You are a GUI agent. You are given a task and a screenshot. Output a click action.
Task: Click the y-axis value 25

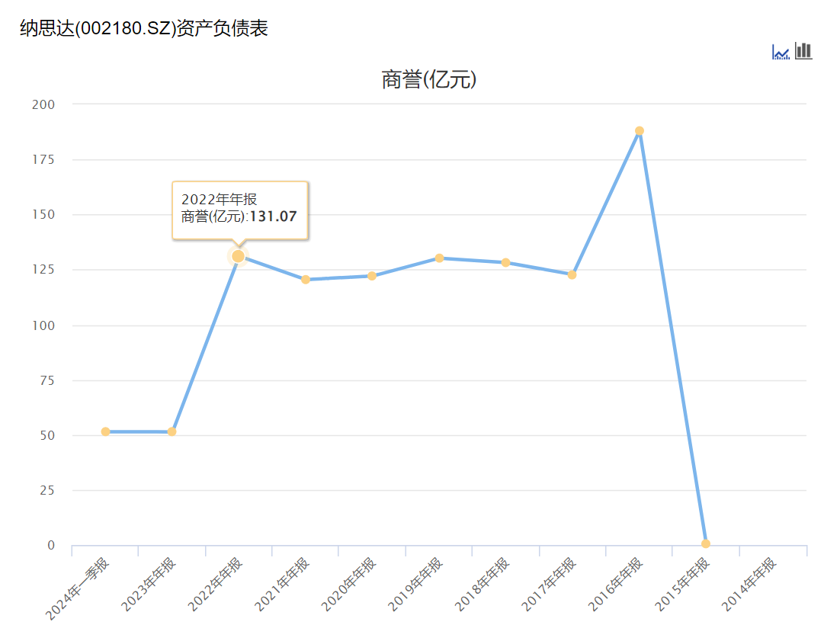(47, 491)
